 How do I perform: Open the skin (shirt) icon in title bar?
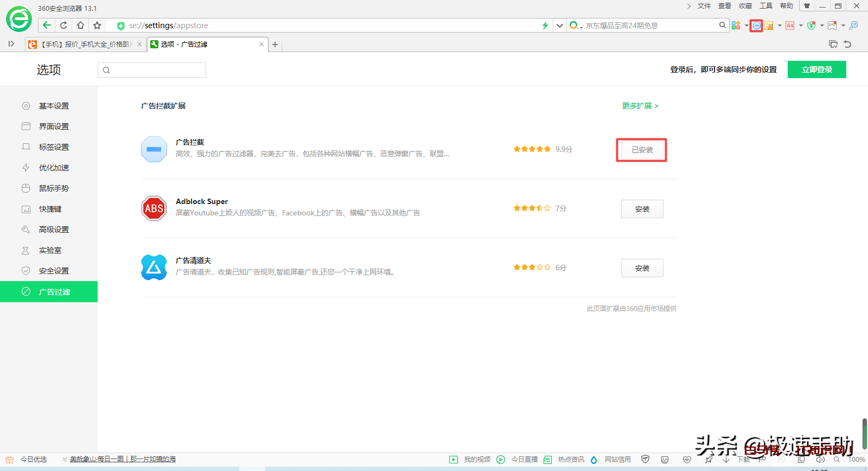(x=807, y=6)
